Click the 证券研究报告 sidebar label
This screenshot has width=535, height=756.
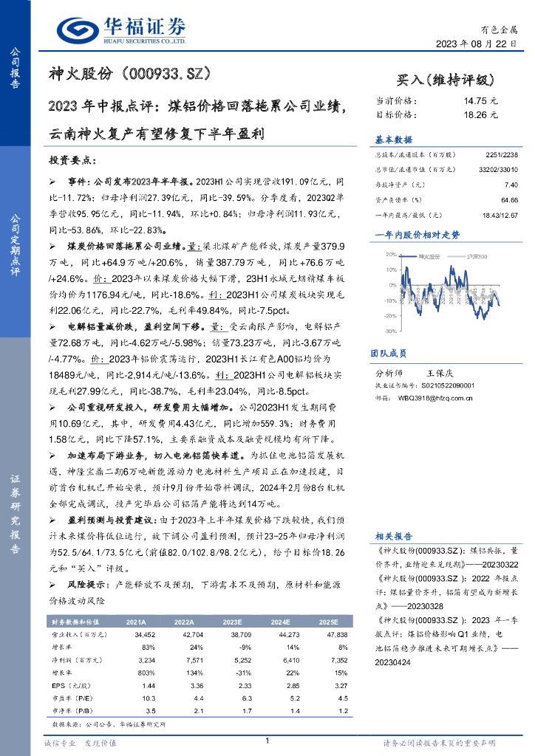coord(15,514)
